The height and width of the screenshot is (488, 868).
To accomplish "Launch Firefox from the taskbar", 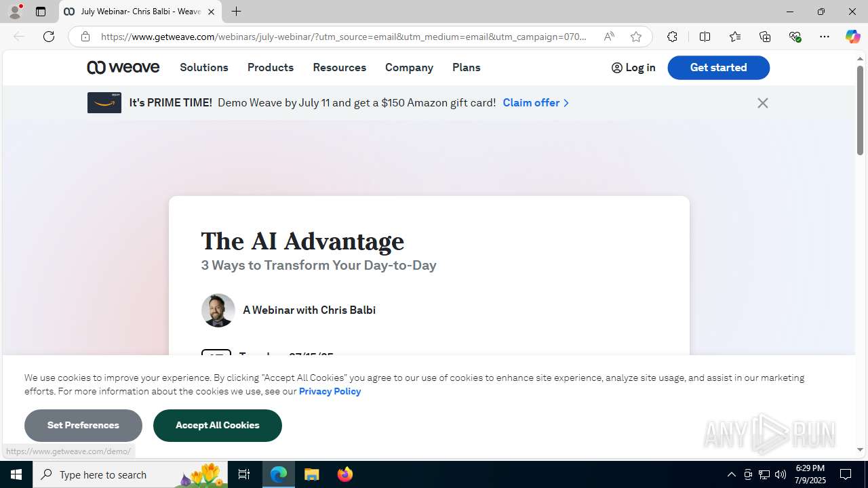I will [x=345, y=474].
